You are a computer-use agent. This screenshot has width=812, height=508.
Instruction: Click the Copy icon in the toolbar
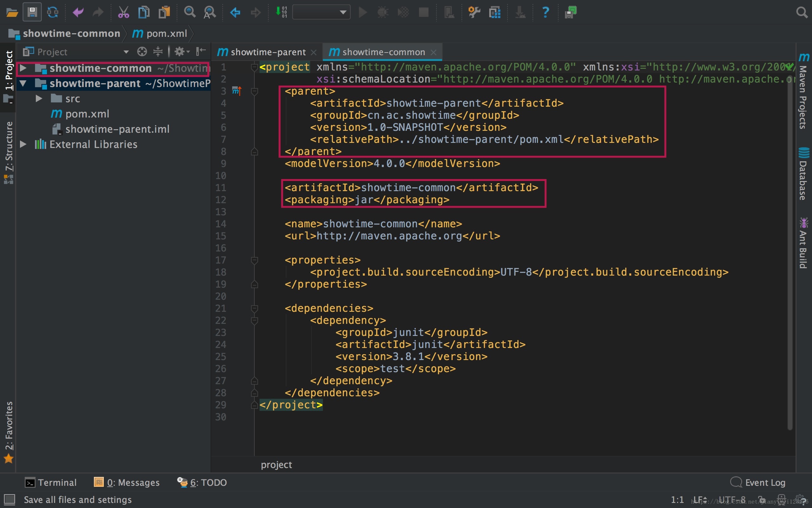point(144,12)
